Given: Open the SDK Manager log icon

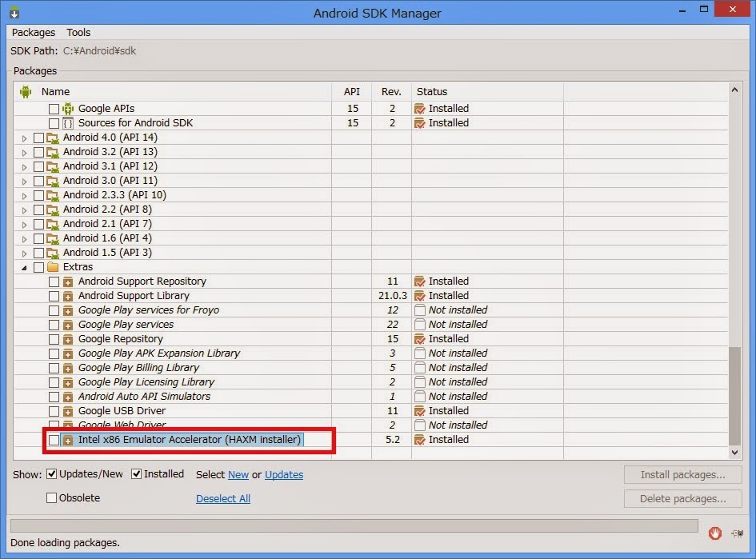Looking at the screenshot, I should tap(737, 533).
